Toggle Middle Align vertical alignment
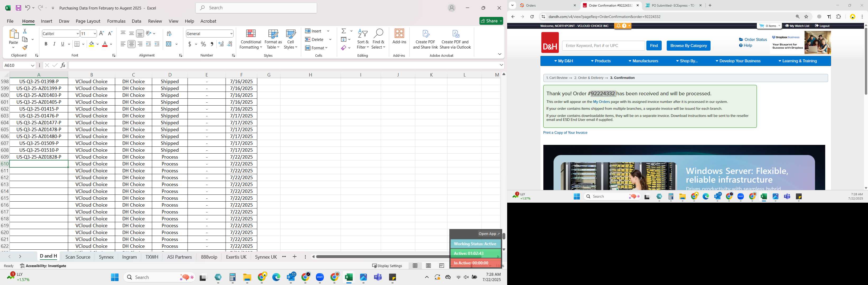The width and height of the screenshot is (868, 285). 131,33
